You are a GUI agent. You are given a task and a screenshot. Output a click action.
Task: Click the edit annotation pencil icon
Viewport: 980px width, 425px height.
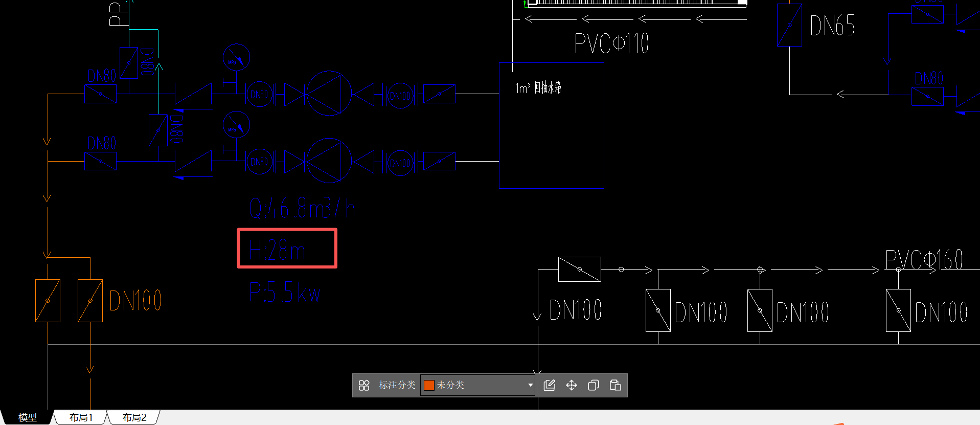point(550,385)
